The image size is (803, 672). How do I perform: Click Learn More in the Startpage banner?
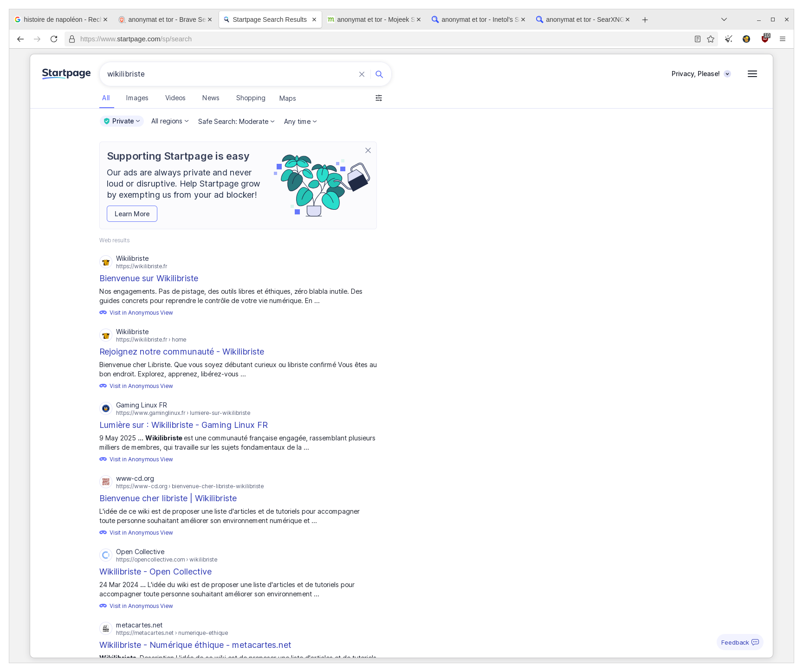coord(132,213)
